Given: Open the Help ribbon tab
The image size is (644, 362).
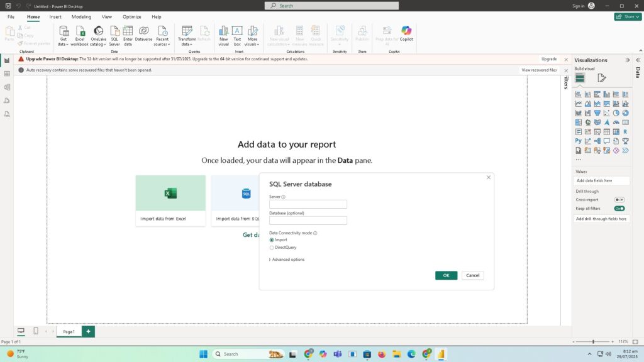Looking at the screenshot, I should coord(157,17).
